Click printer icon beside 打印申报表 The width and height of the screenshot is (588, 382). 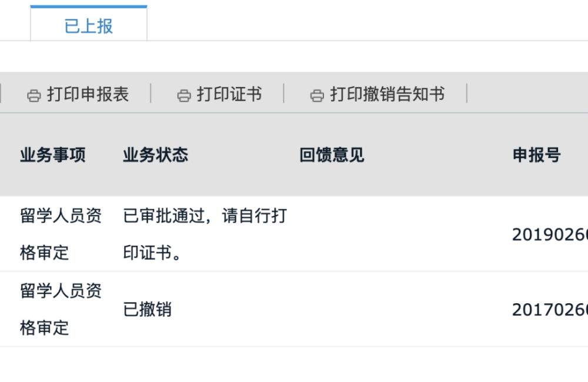34,96
